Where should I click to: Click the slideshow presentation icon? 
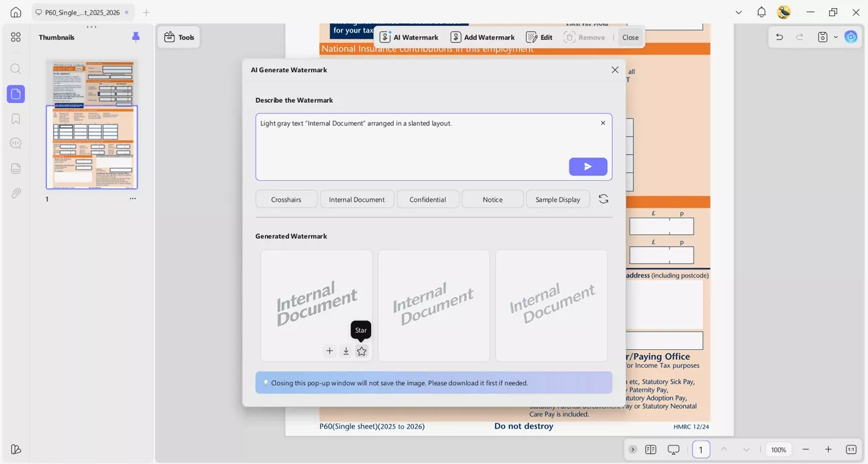coord(674,449)
